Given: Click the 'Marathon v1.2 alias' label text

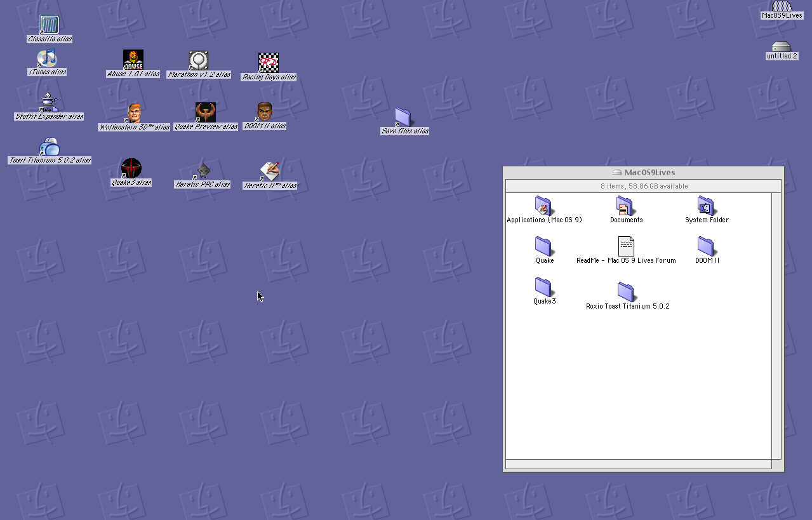Looking at the screenshot, I should pos(199,75).
